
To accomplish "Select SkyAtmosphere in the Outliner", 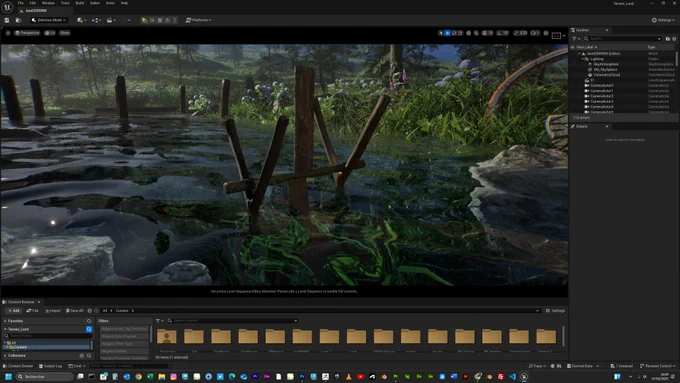I will pyautogui.click(x=606, y=64).
